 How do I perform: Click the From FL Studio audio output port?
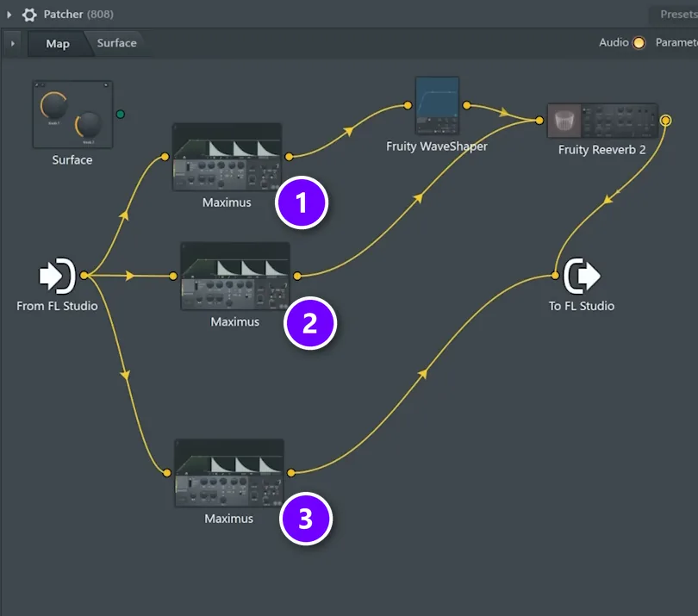coord(84,276)
